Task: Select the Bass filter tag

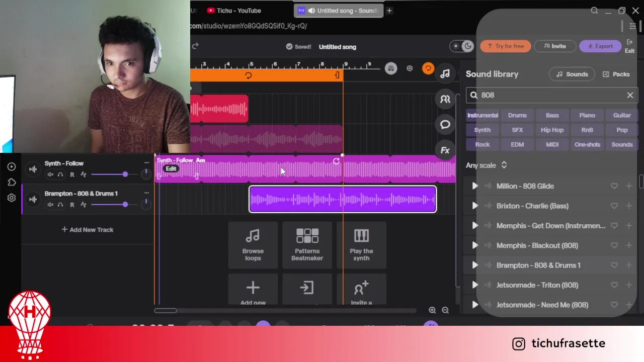Action: [x=552, y=115]
